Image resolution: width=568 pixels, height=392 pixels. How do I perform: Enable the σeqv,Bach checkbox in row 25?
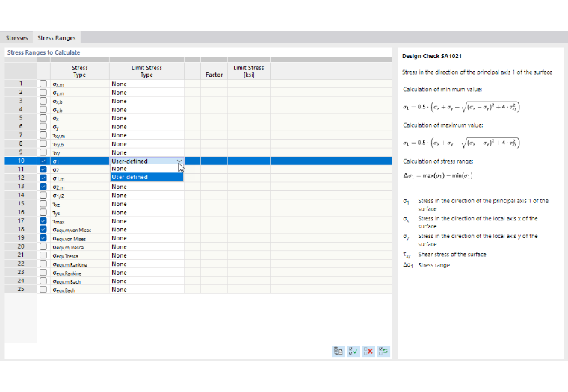(43, 290)
